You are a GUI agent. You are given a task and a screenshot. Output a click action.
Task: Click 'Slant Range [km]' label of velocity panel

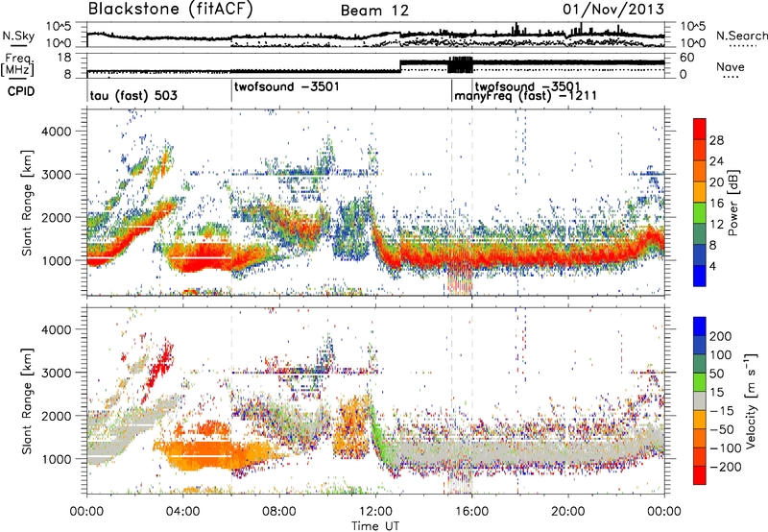point(27,400)
